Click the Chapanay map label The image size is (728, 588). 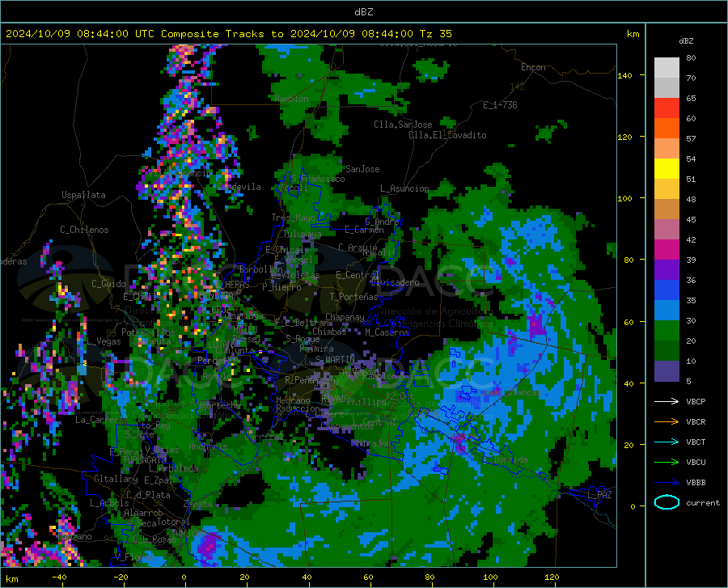click(x=345, y=317)
